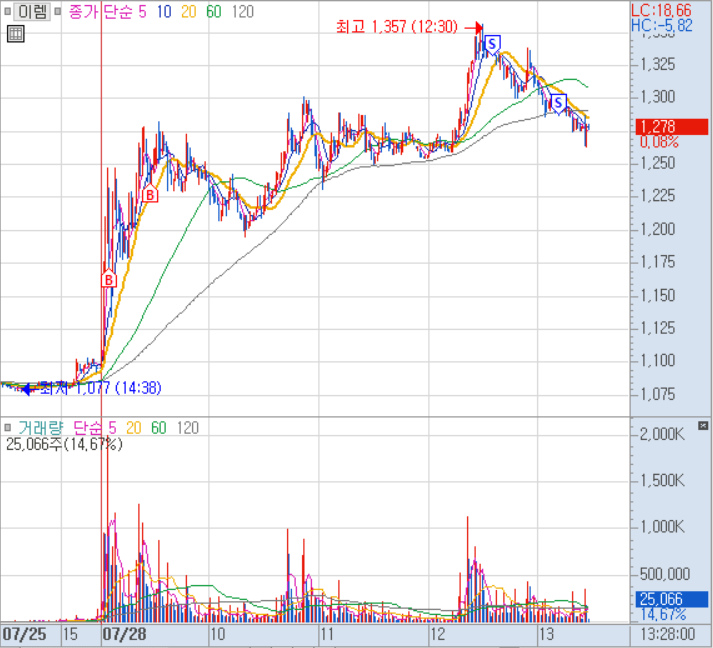This screenshot has width=713, height=648.
Task: Click the orange 20 price moving average label
Action: [190, 12]
